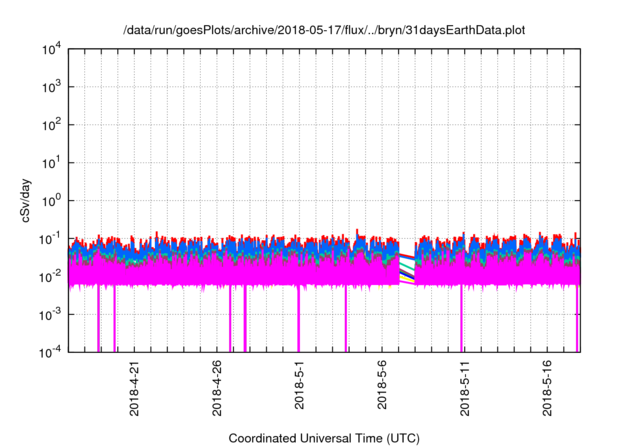Click the 10^4 y-axis tick label
This screenshot has width=640, height=448.
(x=52, y=50)
